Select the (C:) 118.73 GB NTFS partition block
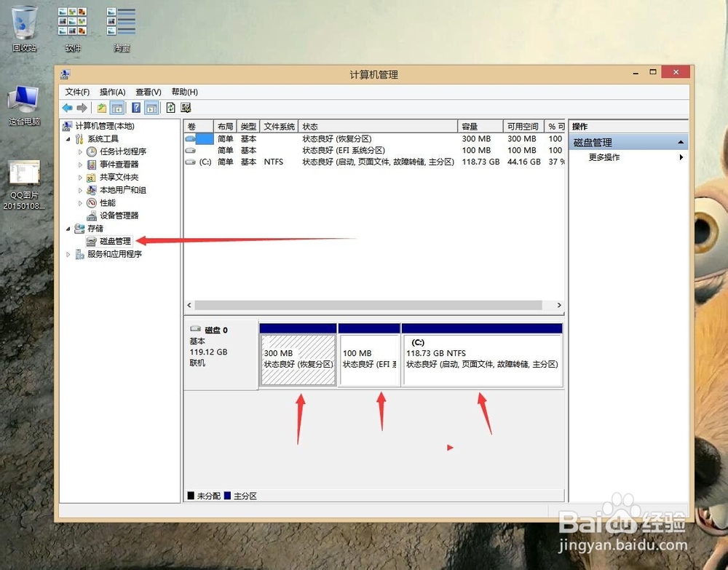The width and height of the screenshot is (728, 570). tap(483, 360)
